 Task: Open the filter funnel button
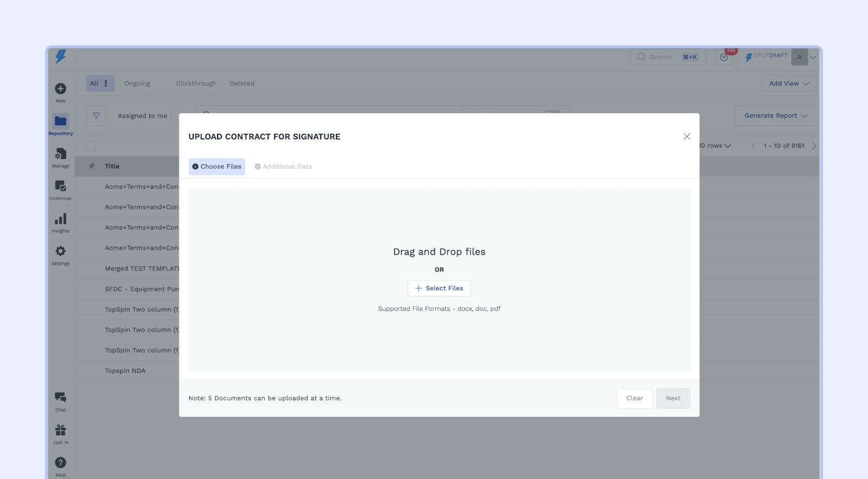96,116
